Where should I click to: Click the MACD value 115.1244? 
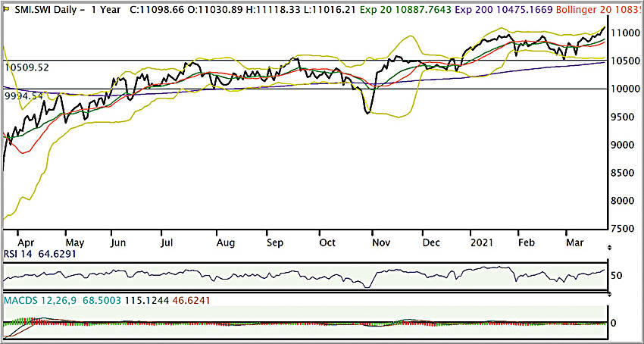(146, 301)
